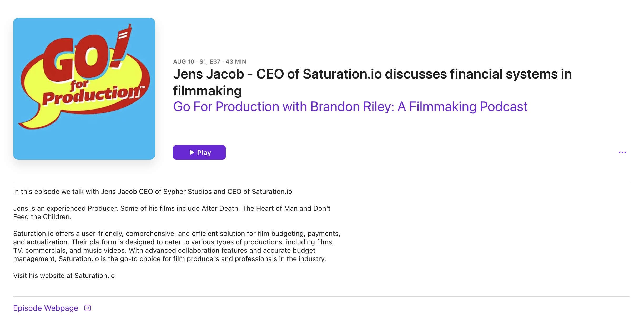Click the 43 MIN duration label
Screen dimensions: 644x331
(x=236, y=62)
